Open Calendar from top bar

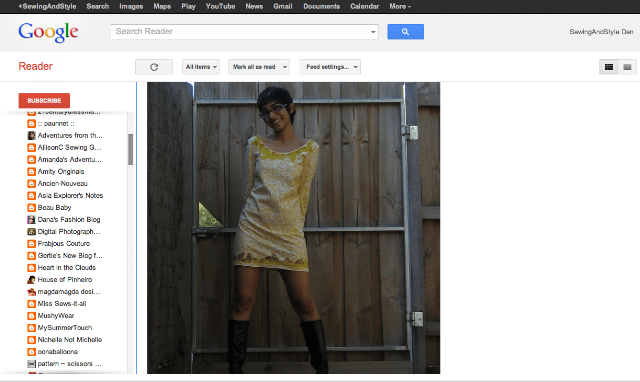tap(364, 7)
